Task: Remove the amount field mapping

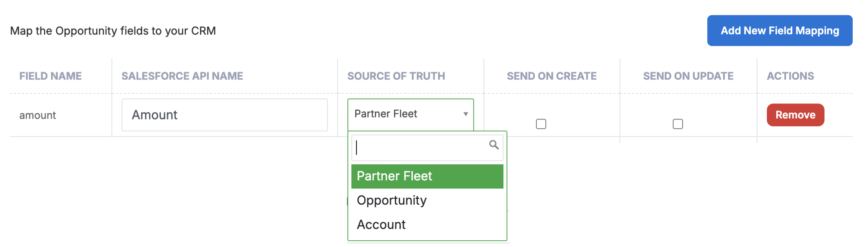Action: pos(795,115)
